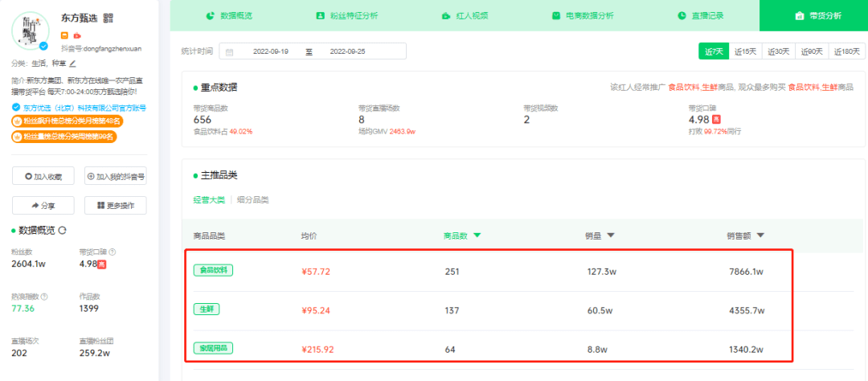Sort by 商品数 arrow
This screenshot has width=868, height=381.
pyautogui.click(x=477, y=236)
